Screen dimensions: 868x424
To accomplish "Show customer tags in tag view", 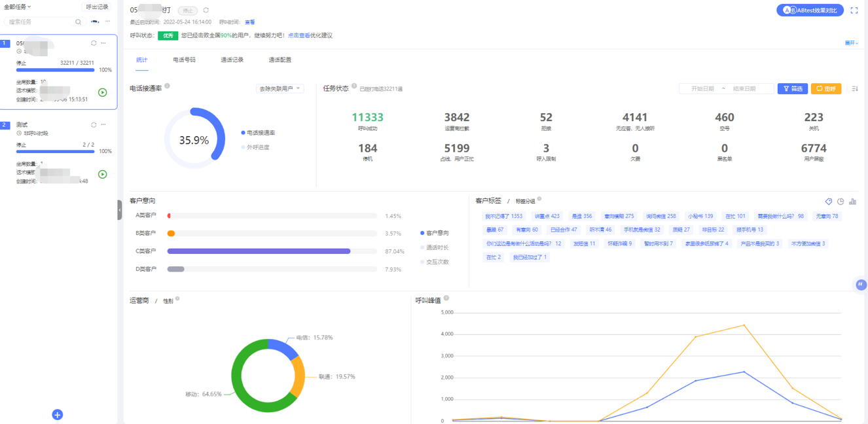I will [828, 202].
